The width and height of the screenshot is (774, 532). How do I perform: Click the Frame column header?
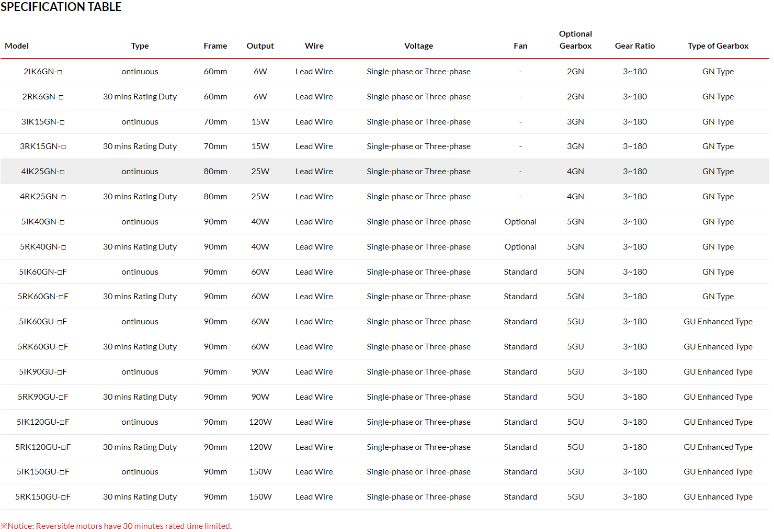click(x=215, y=46)
